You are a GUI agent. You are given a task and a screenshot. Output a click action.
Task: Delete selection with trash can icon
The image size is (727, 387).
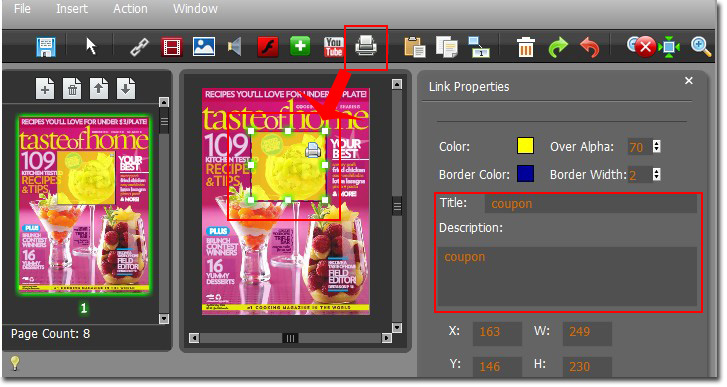[525, 47]
